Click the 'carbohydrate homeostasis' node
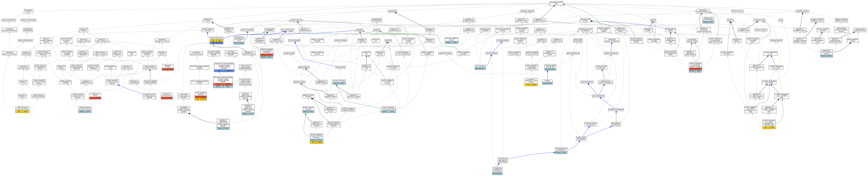The width and height of the screenshot is (868, 176). [x=28, y=30]
